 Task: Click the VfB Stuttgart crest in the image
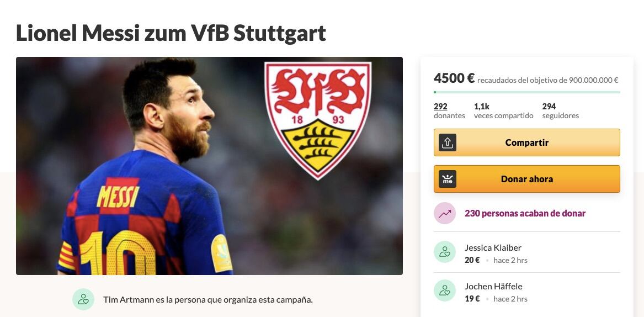tap(318, 120)
